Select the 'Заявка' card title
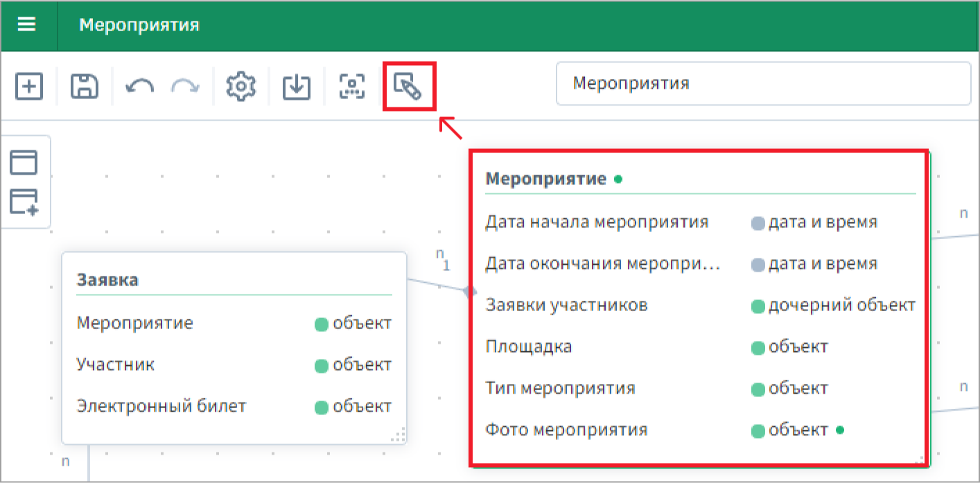This screenshot has height=483, width=980. (107, 280)
